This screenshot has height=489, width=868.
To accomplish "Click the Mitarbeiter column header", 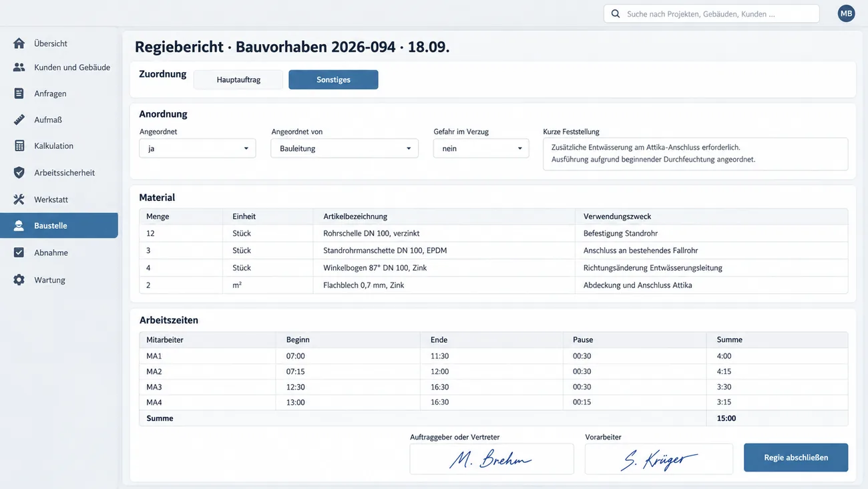I will tap(207, 339).
